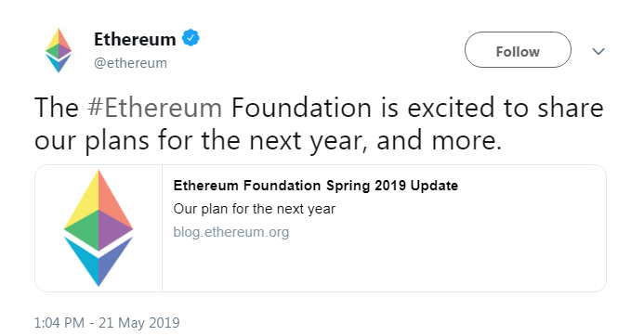Visit the @ethereum handle link
Screen dimensions: 644x336
[130, 63]
